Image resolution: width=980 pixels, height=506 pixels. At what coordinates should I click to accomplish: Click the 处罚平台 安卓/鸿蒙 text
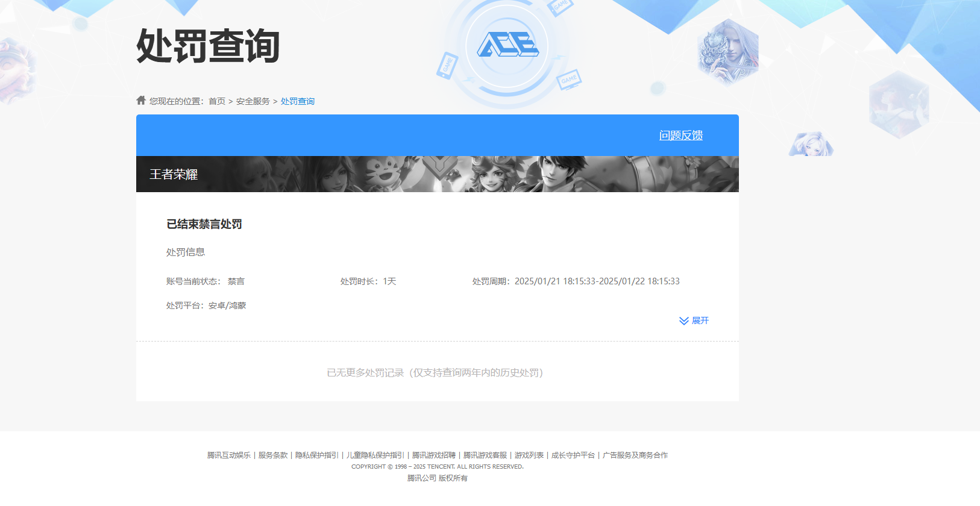[206, 305]
